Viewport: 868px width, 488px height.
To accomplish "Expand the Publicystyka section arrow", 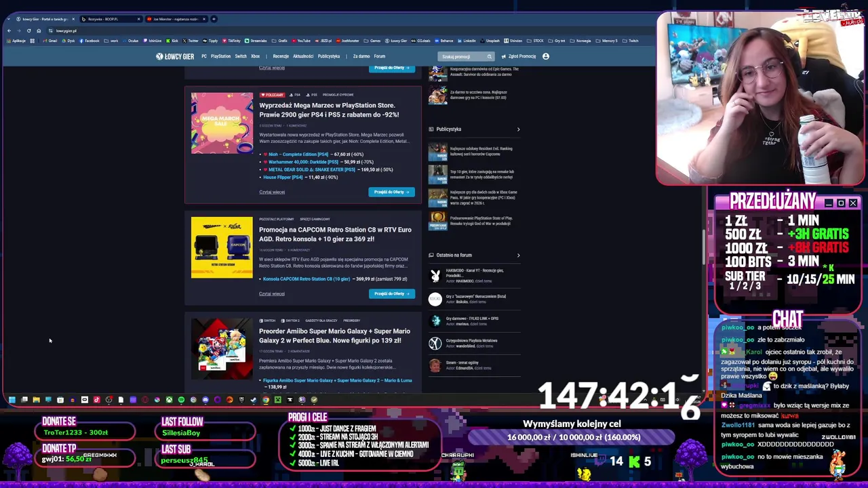I will pos(519,129).
